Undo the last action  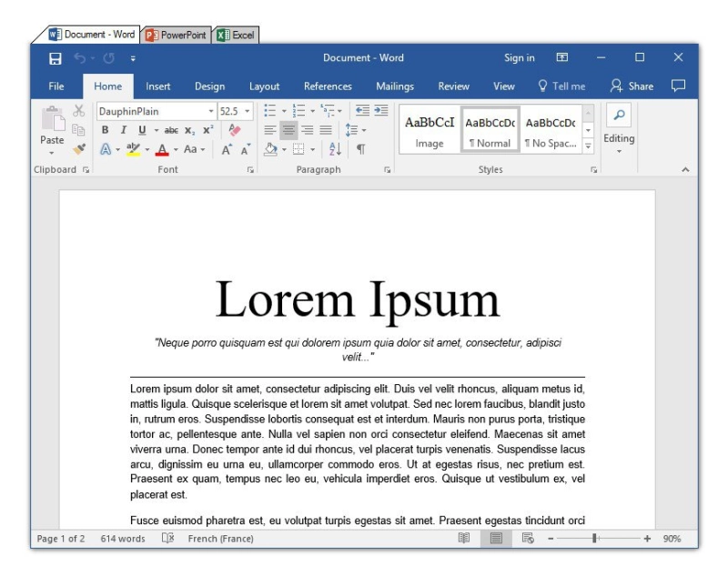pyautogui.click(x=80, y=58)
